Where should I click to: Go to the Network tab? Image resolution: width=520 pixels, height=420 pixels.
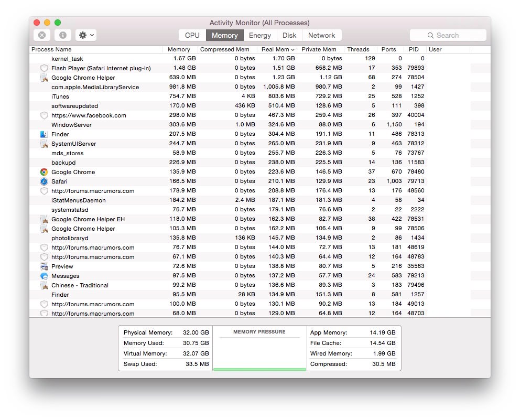point(322,35)
